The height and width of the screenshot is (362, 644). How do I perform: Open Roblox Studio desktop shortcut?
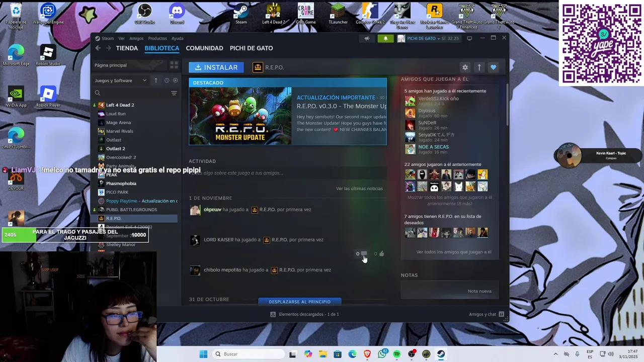pyautogui.click(x=48, y=56)
